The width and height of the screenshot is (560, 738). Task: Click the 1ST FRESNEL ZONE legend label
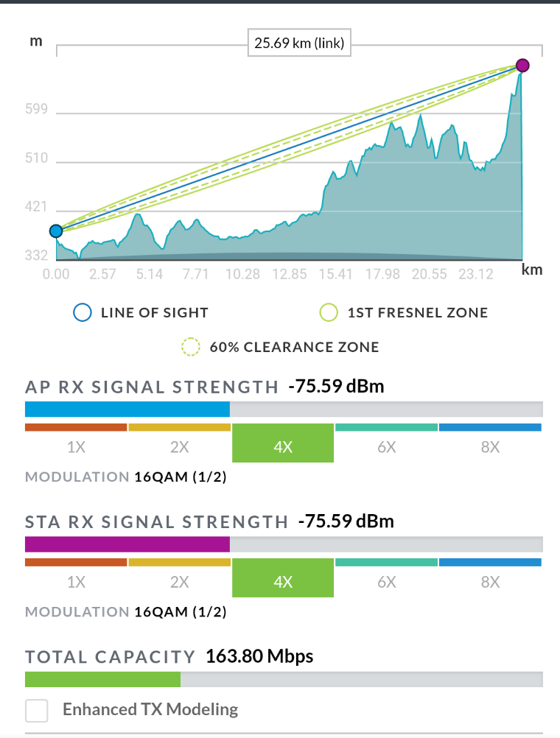coord(417,313)
